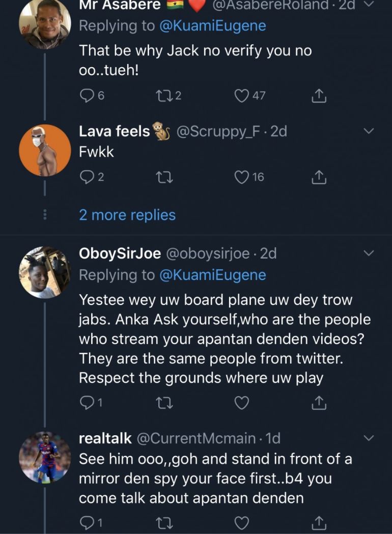The width and height of the screenshot is (392, 534).
Task: Retweet OboySirJoe's tweet
Action: [163, 403]
